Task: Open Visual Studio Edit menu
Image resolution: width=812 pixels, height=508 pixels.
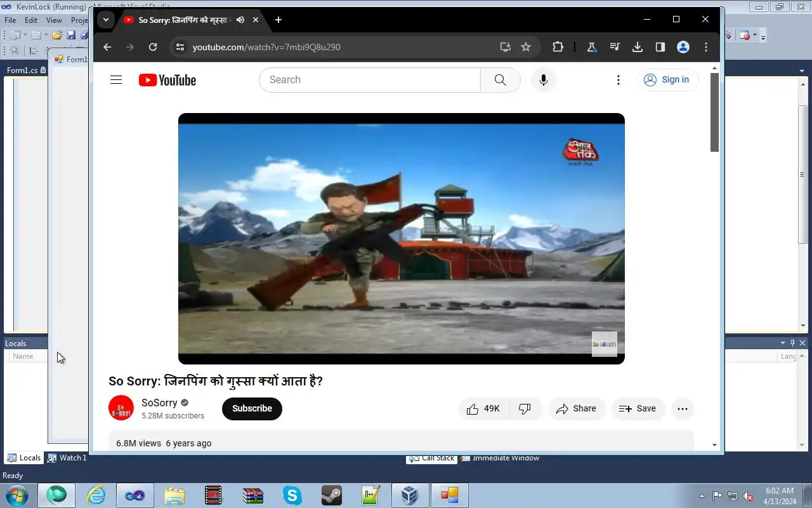Action: [x=31, y=20]
